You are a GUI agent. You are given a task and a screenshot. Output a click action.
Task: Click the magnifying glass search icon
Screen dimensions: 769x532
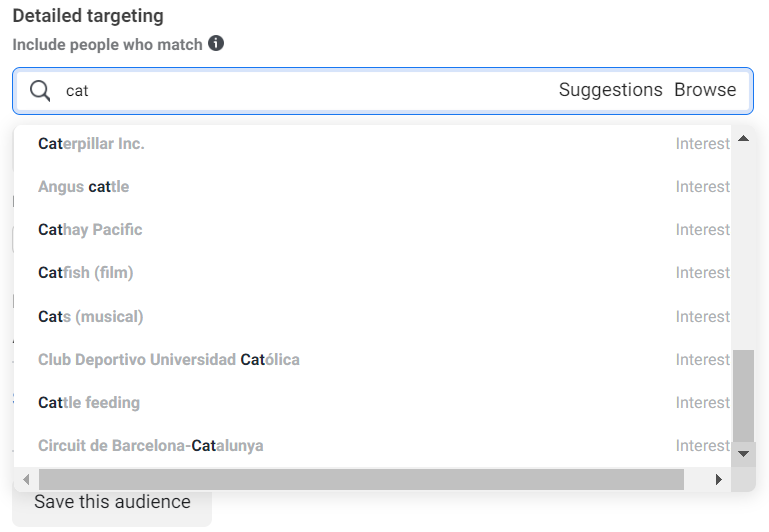click(x=40, y=91)
